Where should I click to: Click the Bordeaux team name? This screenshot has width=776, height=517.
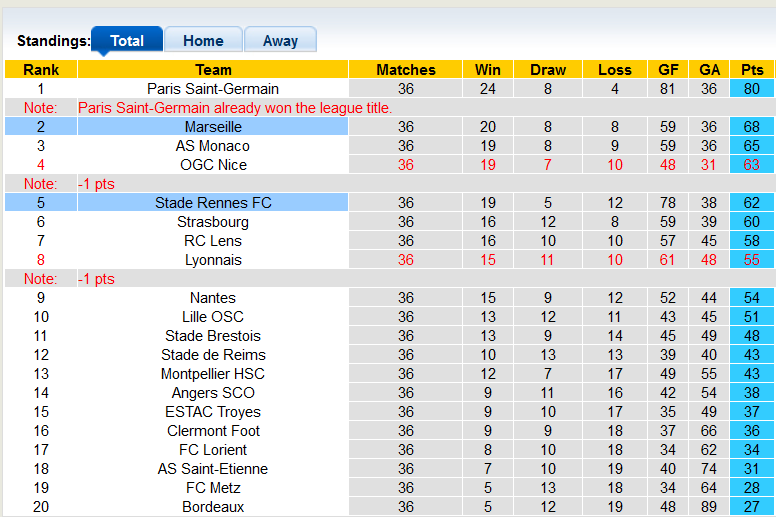(213, 507)
